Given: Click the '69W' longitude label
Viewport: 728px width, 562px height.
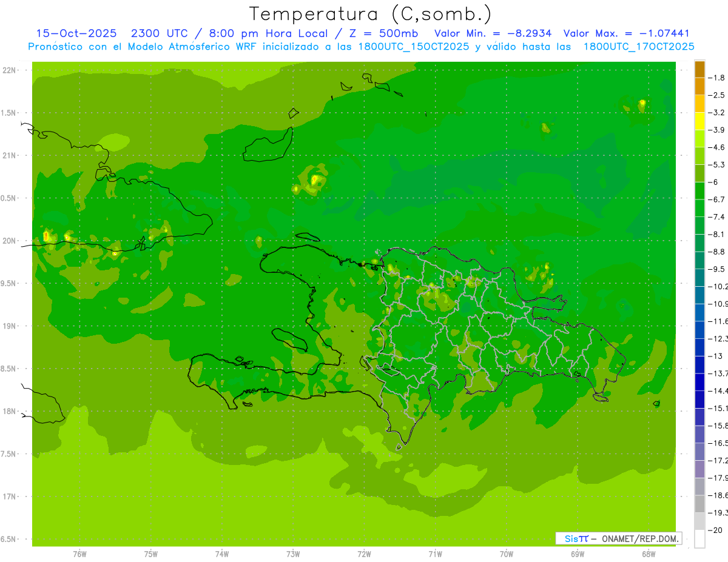Looking at the screenshot, I should (x=578, y=554).
